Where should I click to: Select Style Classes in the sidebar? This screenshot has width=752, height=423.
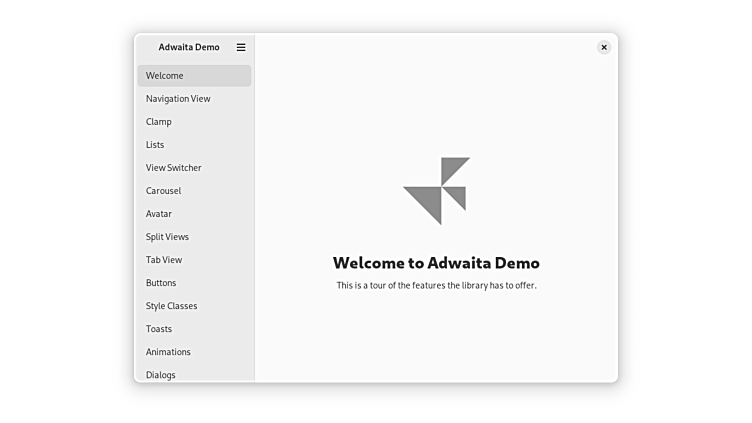pos(194,306)
